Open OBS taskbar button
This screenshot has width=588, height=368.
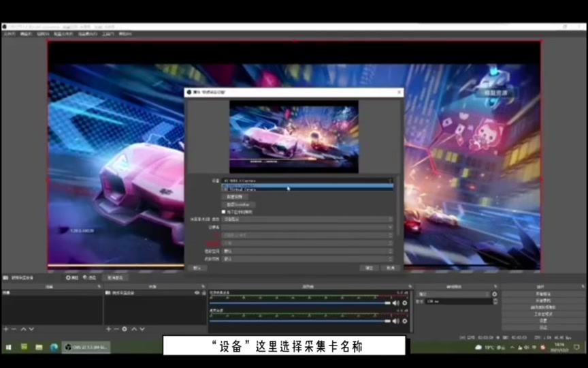[x=86, y=348]
